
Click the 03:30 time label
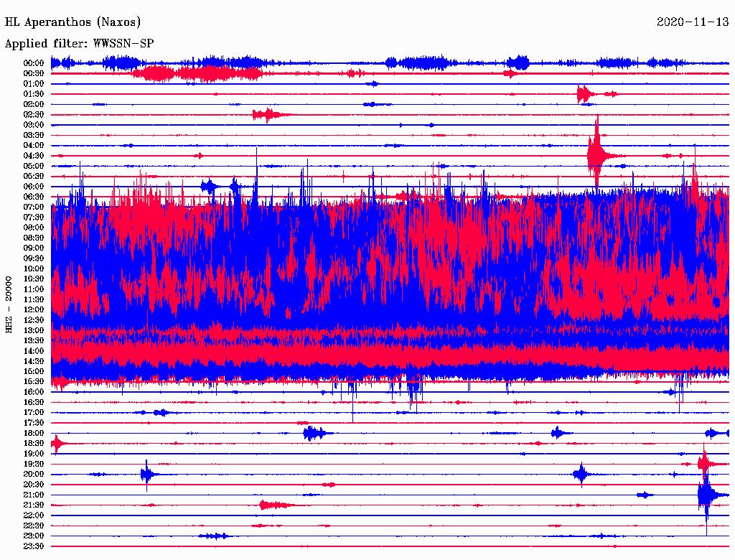tap(34, 135)
